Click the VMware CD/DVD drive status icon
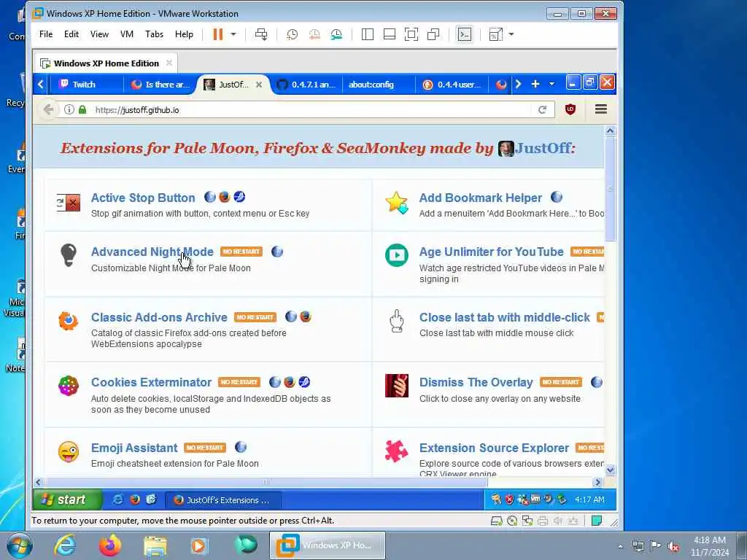This screenshot has width=747, height=560. [x=512, y=521]
